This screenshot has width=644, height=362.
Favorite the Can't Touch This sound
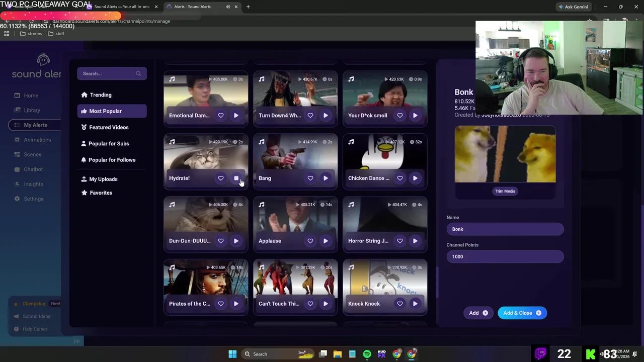tap(310, 304)
